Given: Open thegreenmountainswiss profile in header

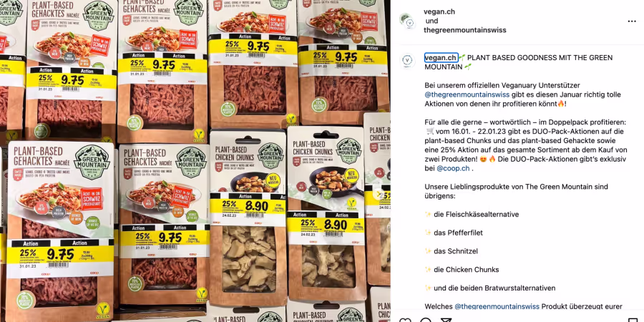Looking at the screenshot, I should click(465, 30).
